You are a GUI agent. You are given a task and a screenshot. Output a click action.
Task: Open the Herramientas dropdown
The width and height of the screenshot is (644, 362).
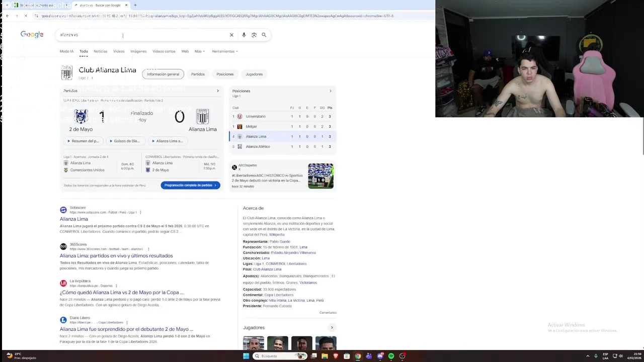[225, 51]
